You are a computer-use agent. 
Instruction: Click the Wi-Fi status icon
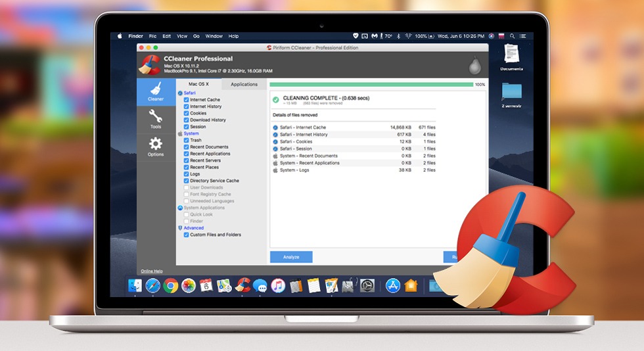click(x=408, y=36)
